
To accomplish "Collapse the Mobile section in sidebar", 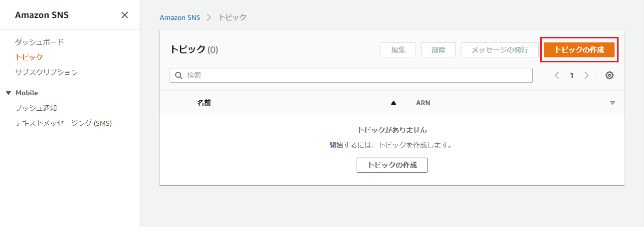I will pyautogui.click(x=8, y=93).
